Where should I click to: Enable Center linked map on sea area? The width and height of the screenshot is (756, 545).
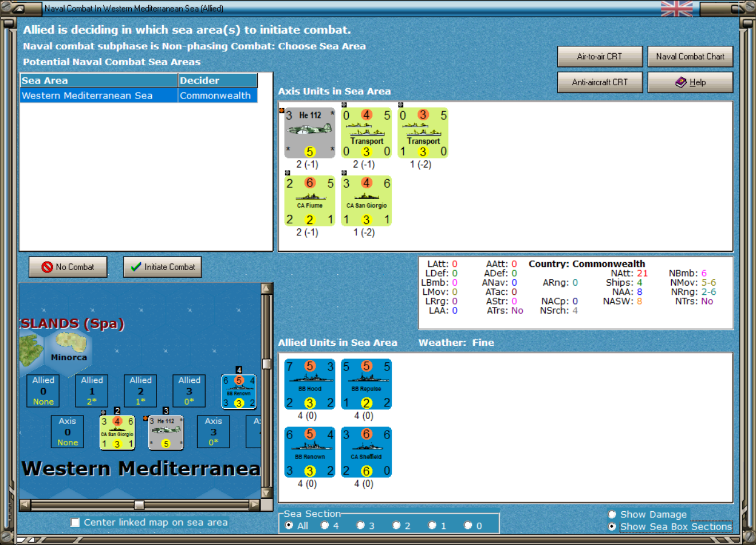[75, 522]
